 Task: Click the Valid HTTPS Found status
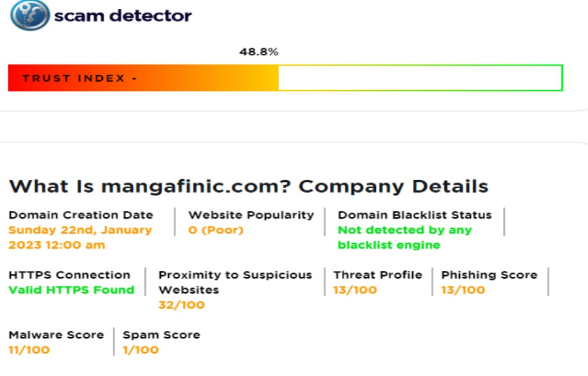[71, 289]
